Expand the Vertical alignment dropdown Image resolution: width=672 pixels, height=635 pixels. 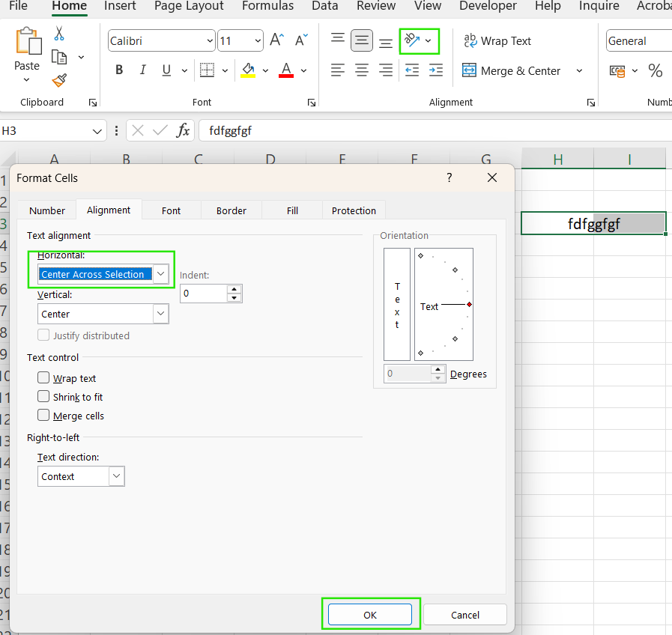point(161,314)
